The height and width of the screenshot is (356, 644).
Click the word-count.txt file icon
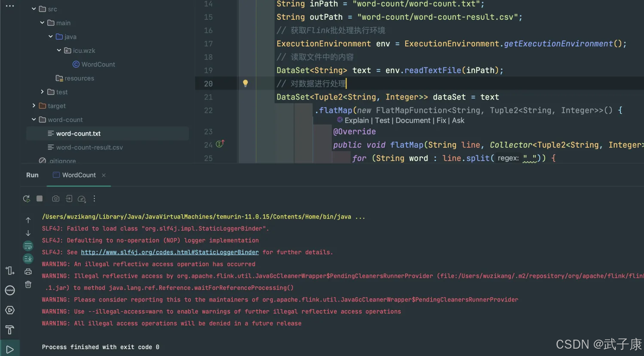click(51, 134)
